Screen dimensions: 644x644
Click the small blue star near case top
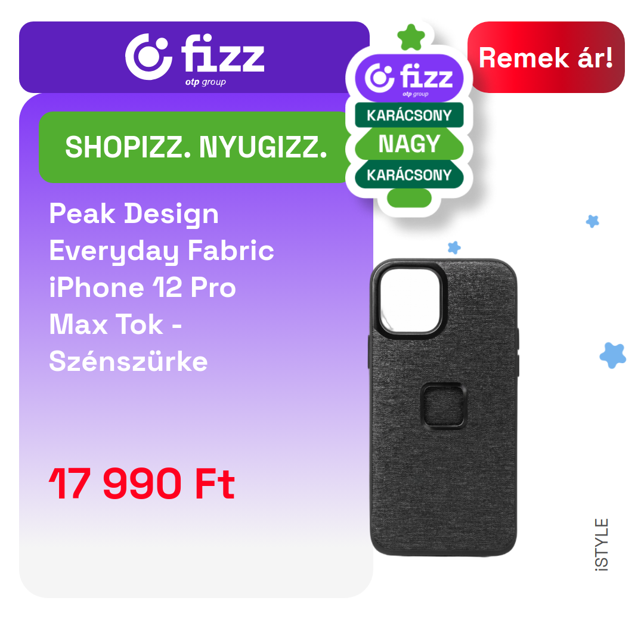click(454, 247)
